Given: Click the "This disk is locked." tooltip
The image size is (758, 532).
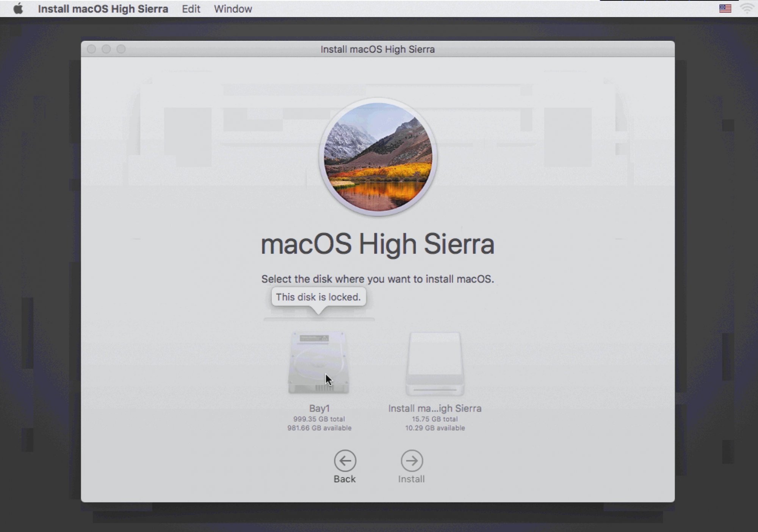Looking at the screenshot, I should (318, 297).
